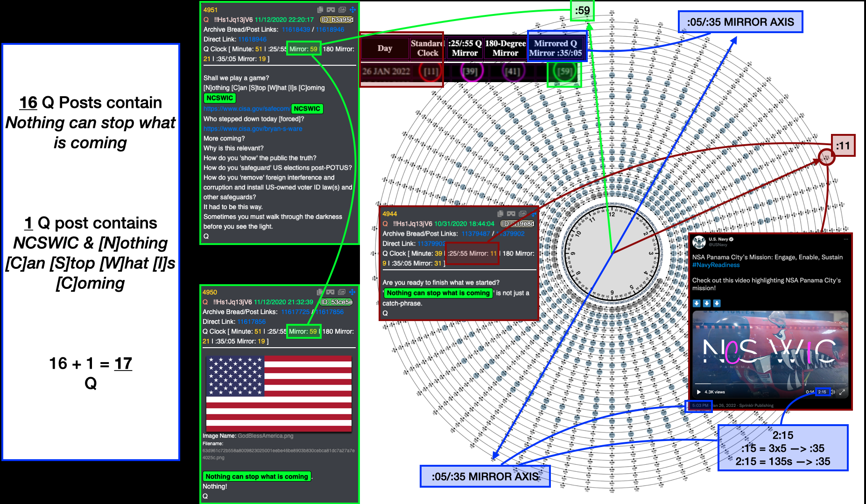The image size is (866, 504).
Task: Seek along the tweet video progress bar
Action: (x=770, y=384)
